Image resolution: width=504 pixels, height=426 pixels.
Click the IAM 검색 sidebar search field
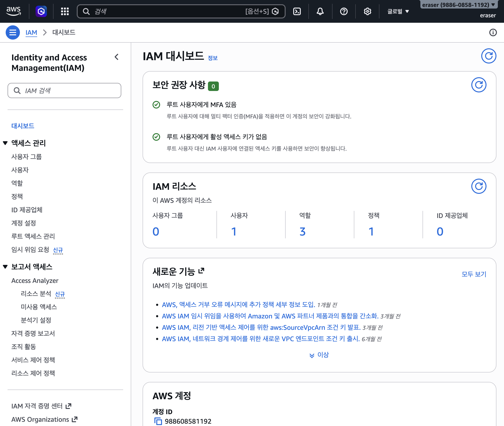click(x=64, y=91)
